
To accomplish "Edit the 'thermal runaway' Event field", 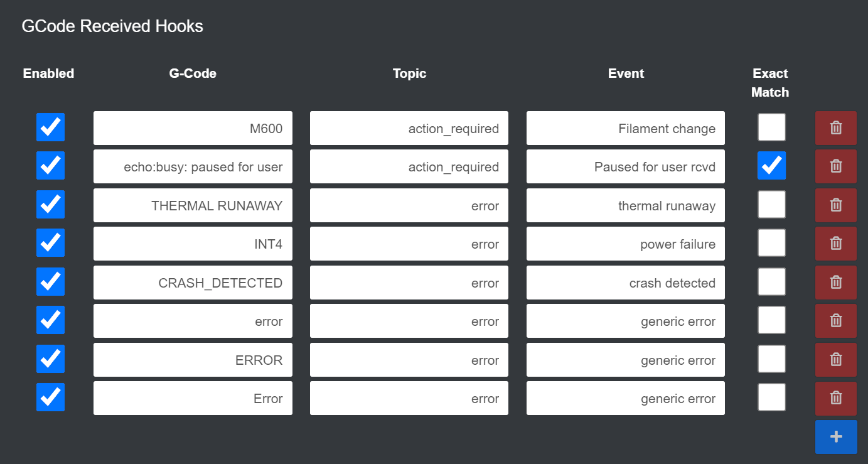I will click(x=626, y=205).
